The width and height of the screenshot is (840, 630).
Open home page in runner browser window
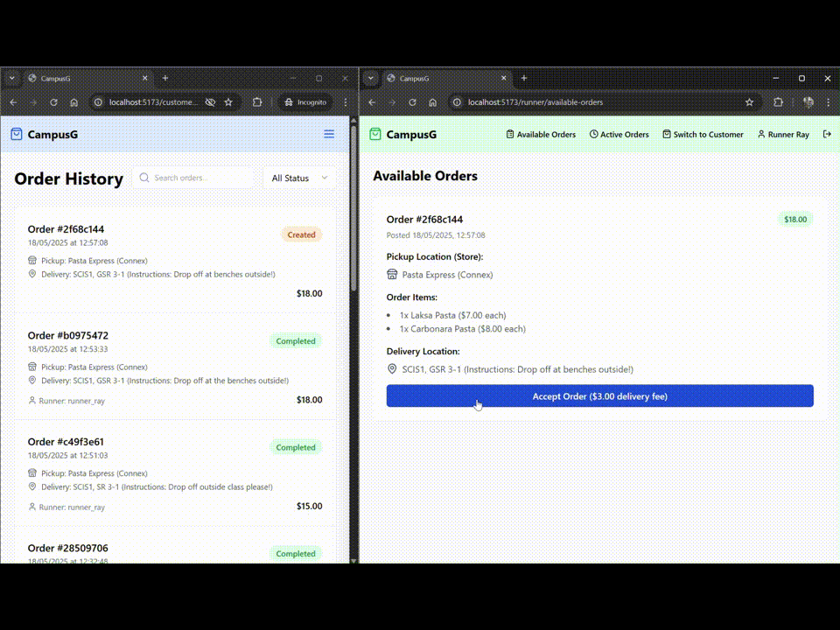[x=432, y=102]
